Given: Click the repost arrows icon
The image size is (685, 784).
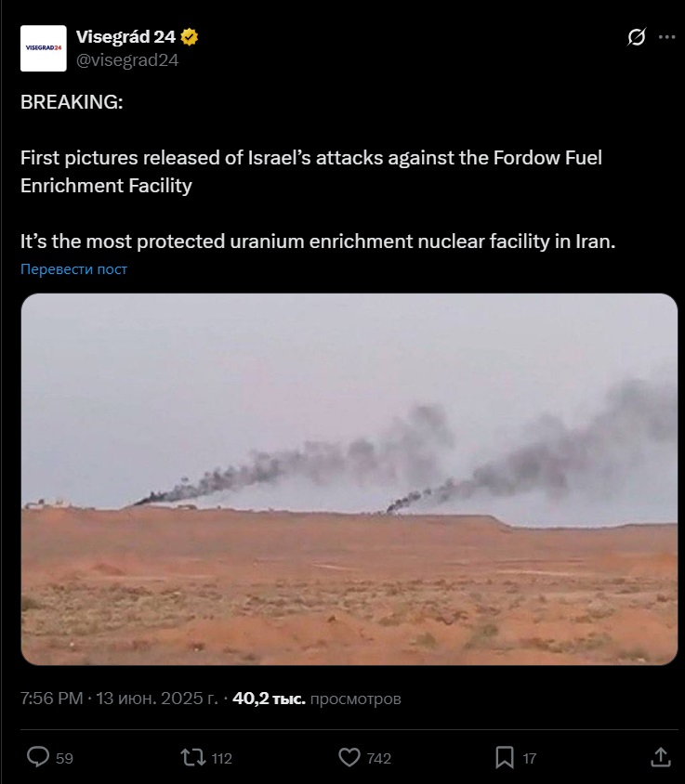Looking at the screenshot, I should point(193,757).
